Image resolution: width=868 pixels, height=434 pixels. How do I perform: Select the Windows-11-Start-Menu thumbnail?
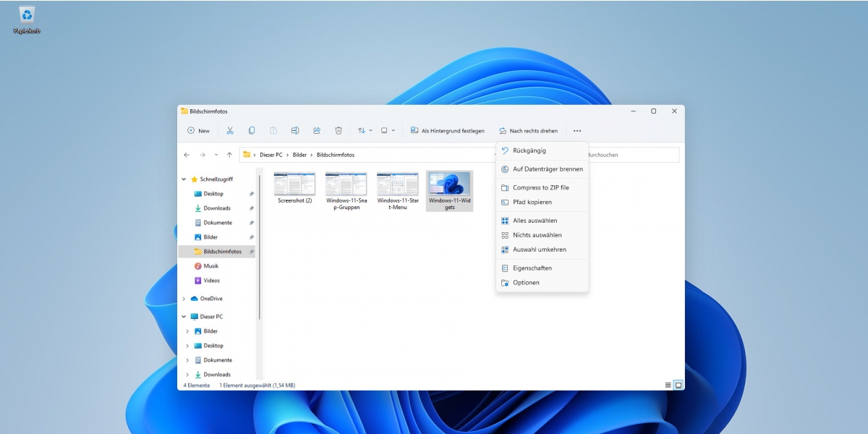click(x=397, y=191)
